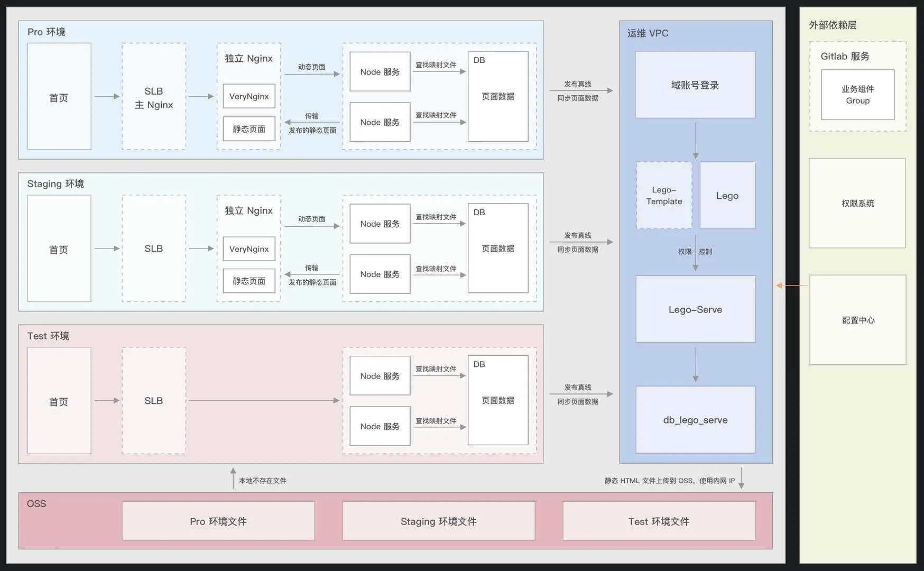Click the Test 环境 title label

48,336
